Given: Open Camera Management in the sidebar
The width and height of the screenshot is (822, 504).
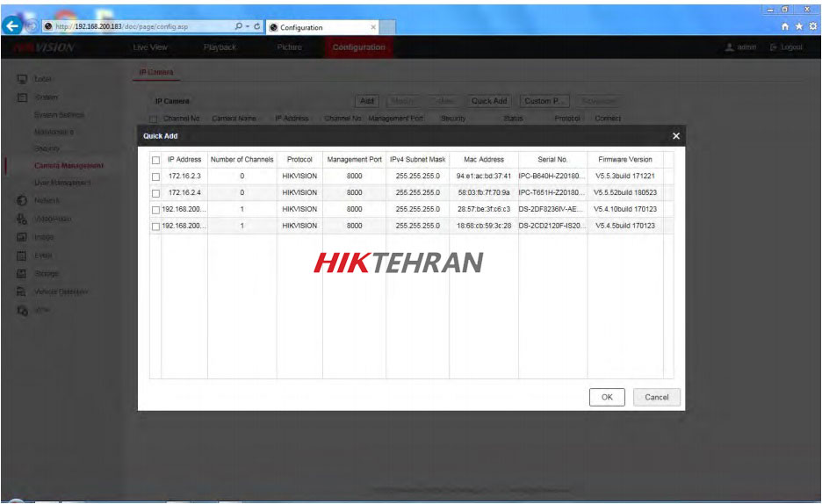Looking at the screenshot, I should (68, 166).
